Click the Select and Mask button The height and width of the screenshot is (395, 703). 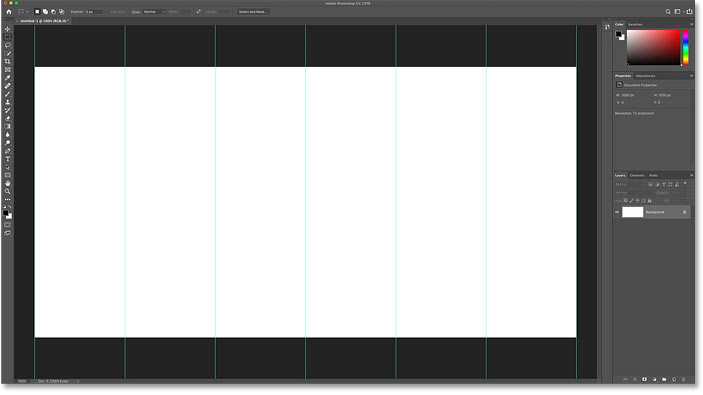[253, 12]
